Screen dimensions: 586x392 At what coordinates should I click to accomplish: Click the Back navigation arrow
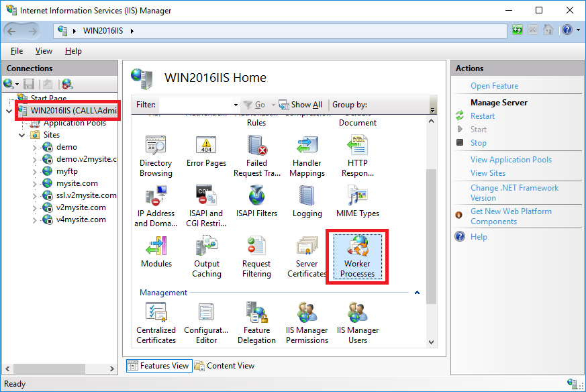tap(11, 31)
